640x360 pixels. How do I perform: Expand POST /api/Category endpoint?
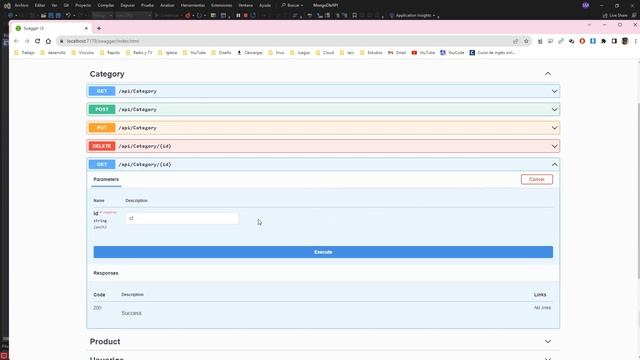click(x=323, y=109)
